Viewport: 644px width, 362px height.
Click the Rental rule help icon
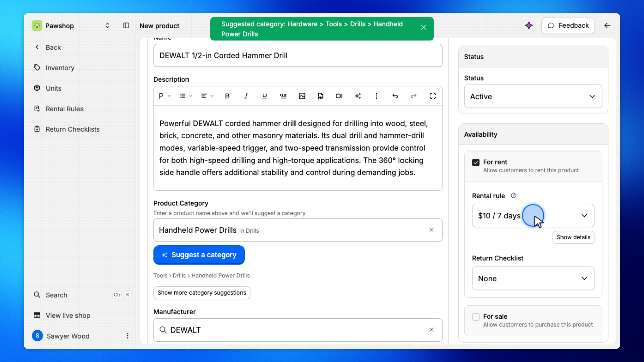pos(513,196)
